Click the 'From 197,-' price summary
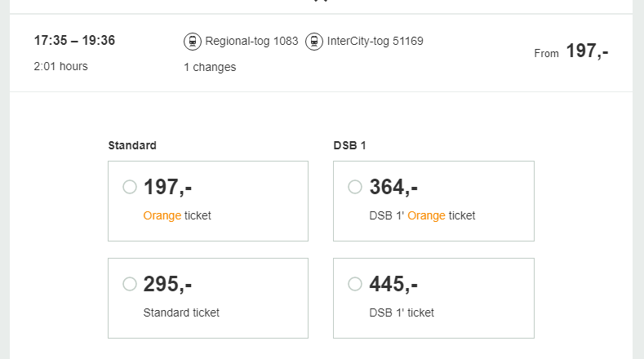This screenshot has height=359, width=644. pyautogui.click(x=571, y=51)
